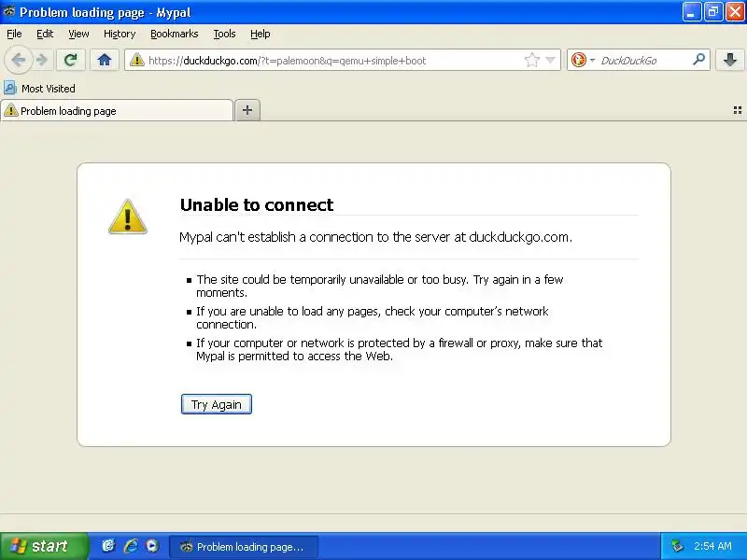Reload the page with the refresh icon

71,60
